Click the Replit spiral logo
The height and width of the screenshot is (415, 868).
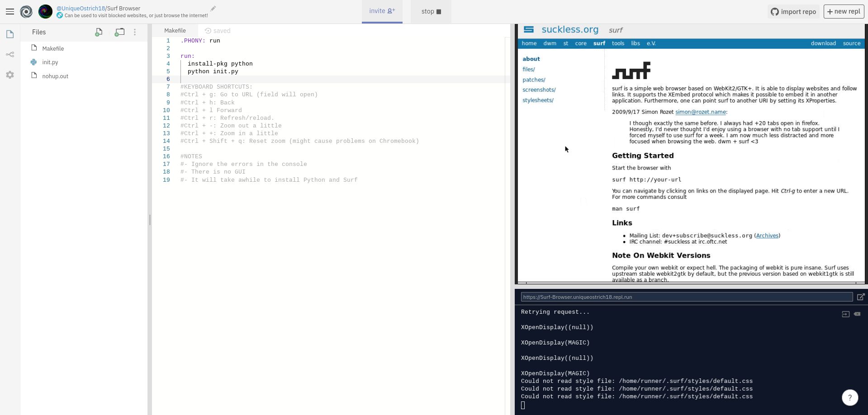(26, 11)
